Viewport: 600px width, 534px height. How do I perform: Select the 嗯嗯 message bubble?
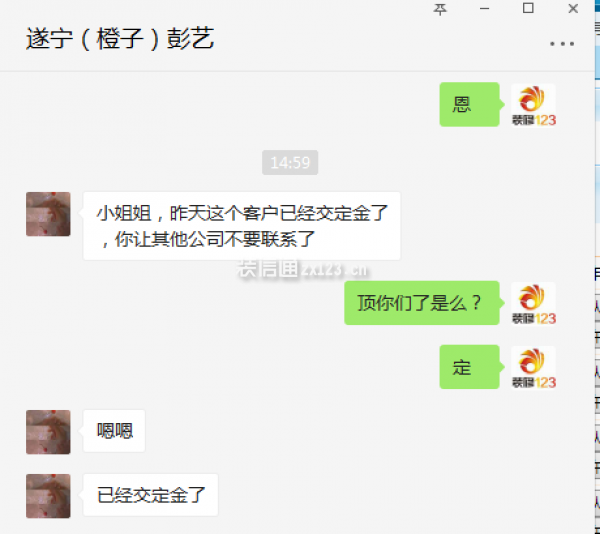[114, 431]
